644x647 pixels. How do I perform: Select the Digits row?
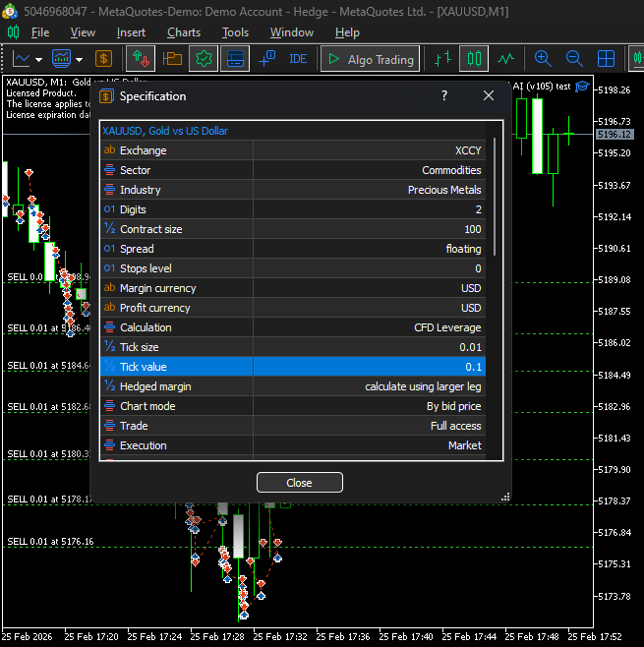[293, 209]
